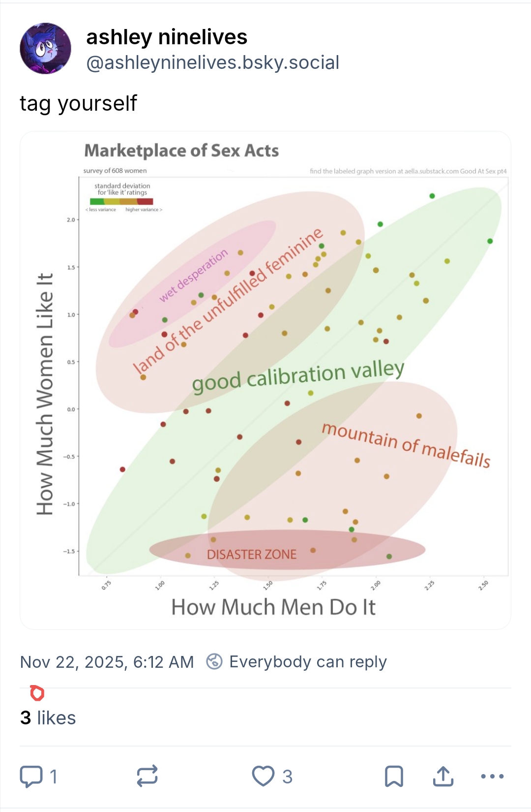This screenshot has height=812, width=531.
Task: Click the "tag yourself" post text
Action: [78, 103]
